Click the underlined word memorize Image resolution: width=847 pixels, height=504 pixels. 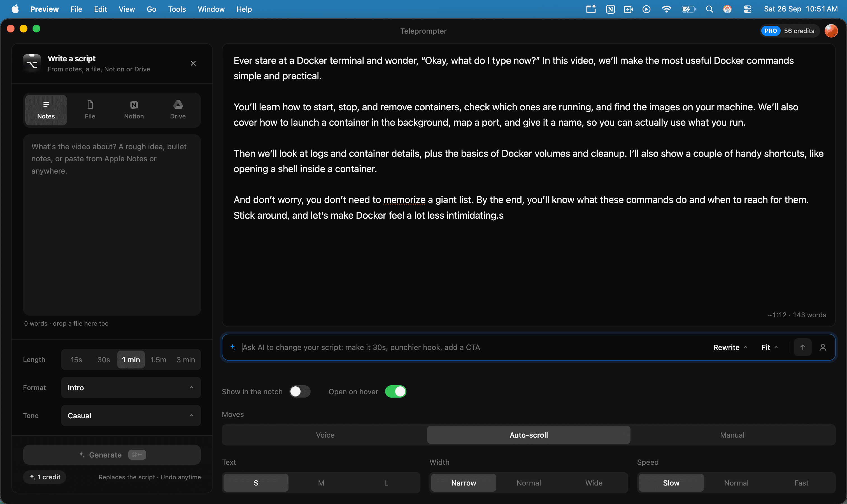pyautogui.click(x=404, y=200)
